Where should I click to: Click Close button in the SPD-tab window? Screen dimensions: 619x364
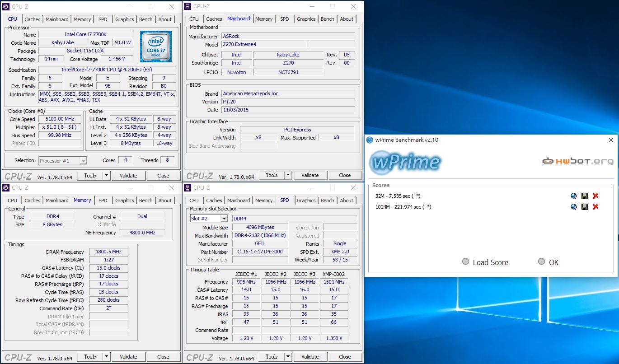tap(345, 357)
